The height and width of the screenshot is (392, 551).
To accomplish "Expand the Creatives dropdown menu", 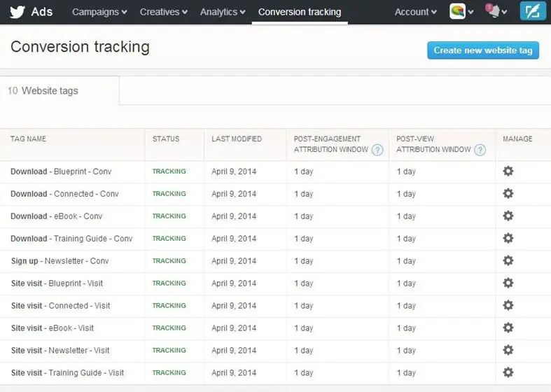I will coord(163,12).
